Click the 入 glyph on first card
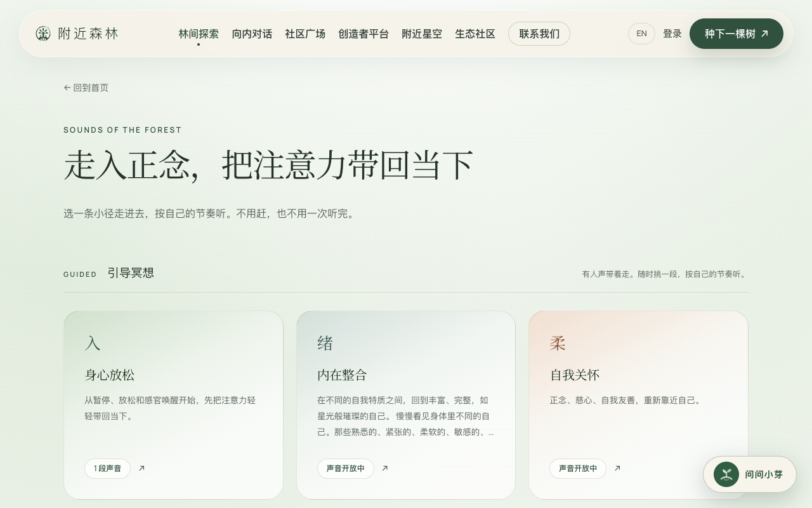 [x=93, y=344]
